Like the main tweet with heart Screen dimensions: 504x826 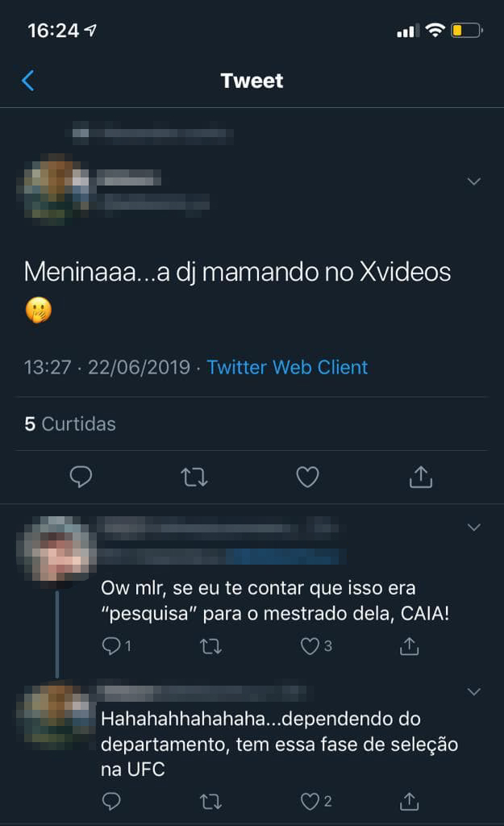point(307,477)
